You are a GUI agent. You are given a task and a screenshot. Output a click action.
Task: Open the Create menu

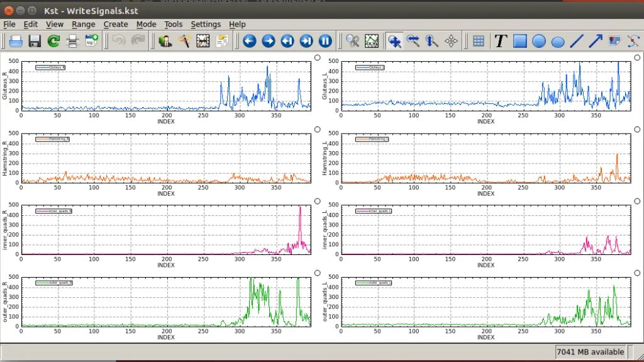click(x=116, y=25)
